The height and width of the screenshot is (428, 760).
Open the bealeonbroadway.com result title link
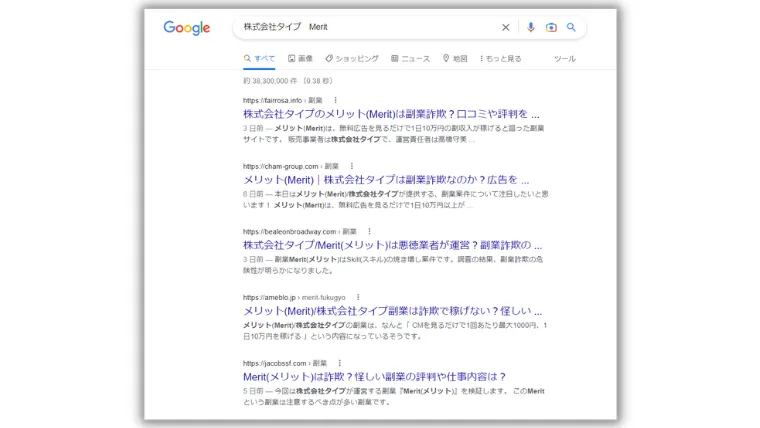(392, 245)
